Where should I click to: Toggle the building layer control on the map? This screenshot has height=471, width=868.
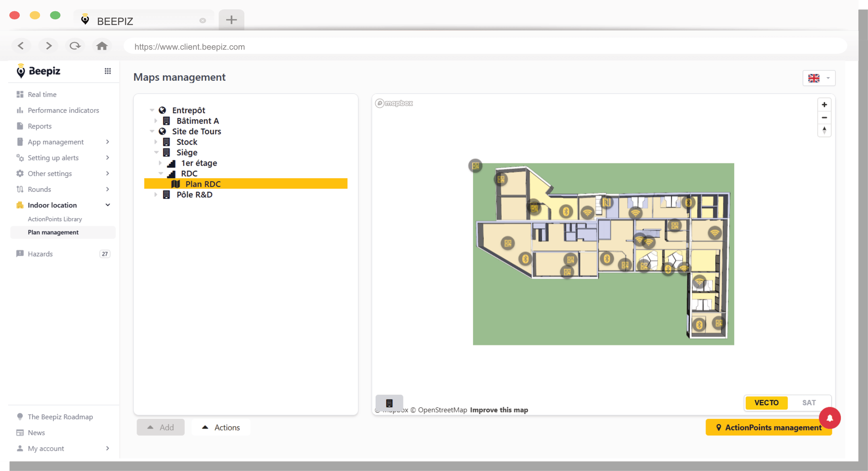coord(389,402)
